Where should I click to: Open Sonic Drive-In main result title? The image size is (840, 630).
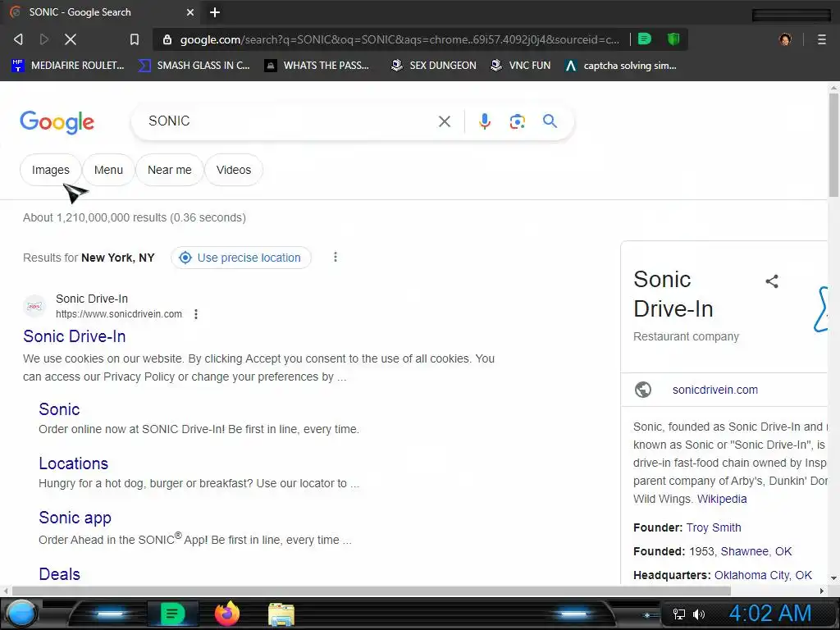click(x=75, y=336)
